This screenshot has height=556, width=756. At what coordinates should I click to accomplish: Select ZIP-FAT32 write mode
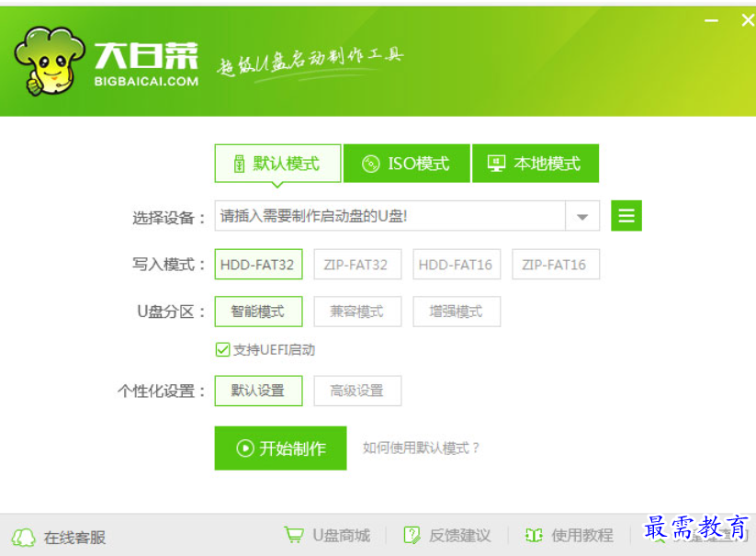(x=357, y=265)
